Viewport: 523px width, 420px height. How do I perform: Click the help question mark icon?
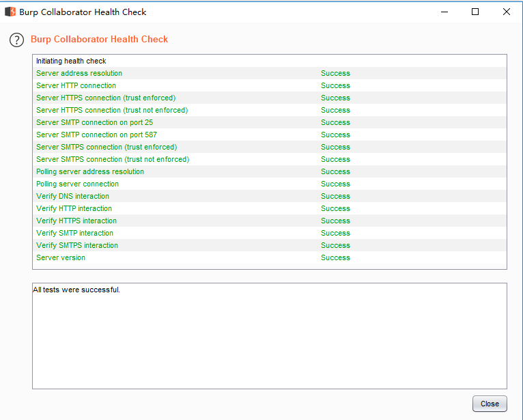[16, 40]
